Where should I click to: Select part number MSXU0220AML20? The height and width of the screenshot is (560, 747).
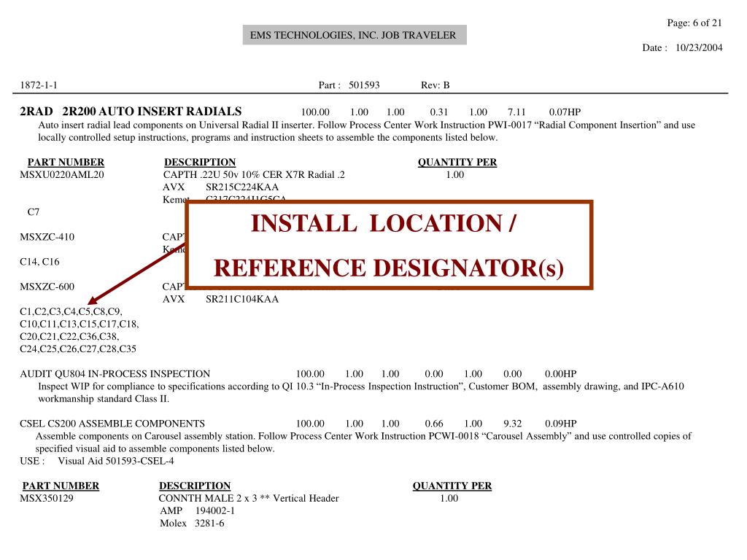[62, 175]
